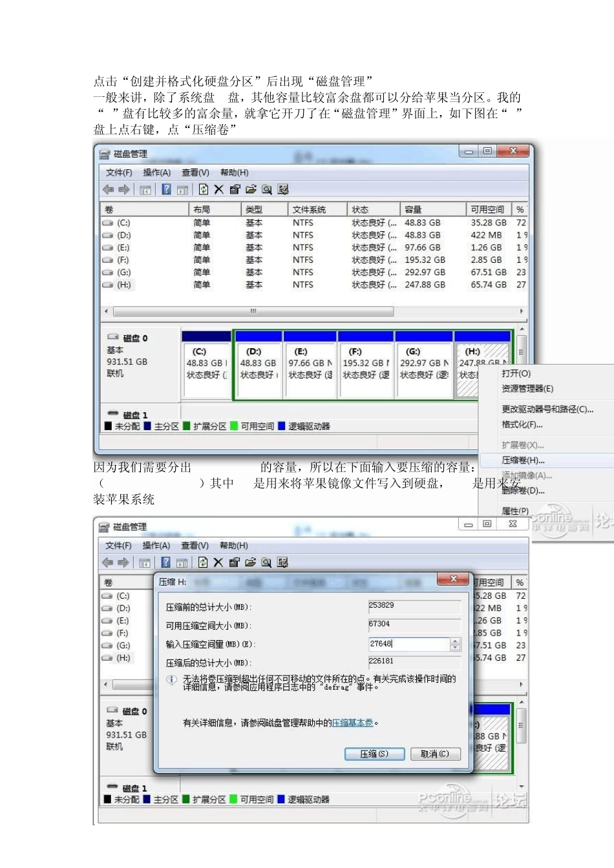The height and width of the screenshot is (868, 614).
Task: Select 删除卷(D)... in the context menu
Action: (523, 491)
